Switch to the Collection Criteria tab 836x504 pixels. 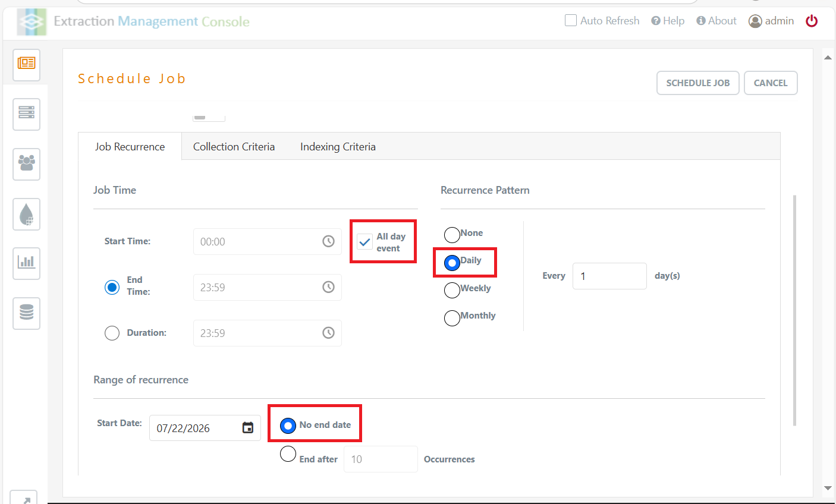click(234, 147)
